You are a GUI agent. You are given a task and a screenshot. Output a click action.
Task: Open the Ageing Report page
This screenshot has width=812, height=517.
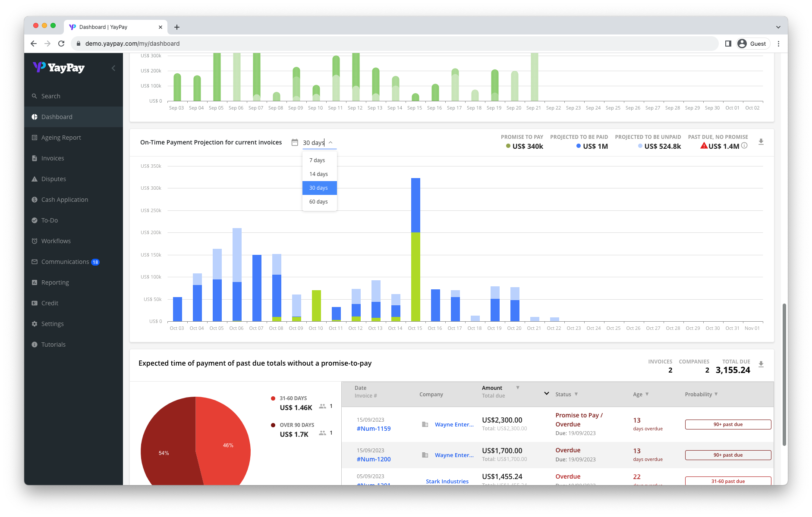point(61,138)
